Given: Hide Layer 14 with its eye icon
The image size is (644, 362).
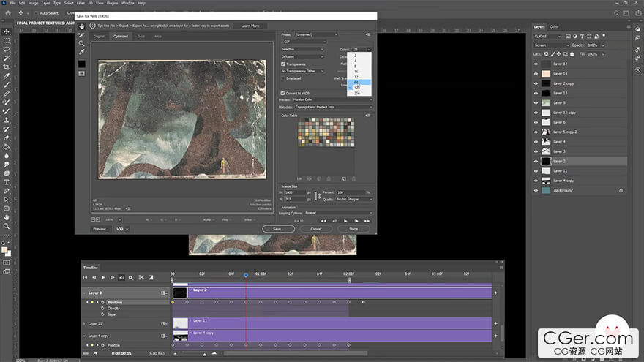Looking at the screenshot, I should pyautogui.click(x=536, y=73).
